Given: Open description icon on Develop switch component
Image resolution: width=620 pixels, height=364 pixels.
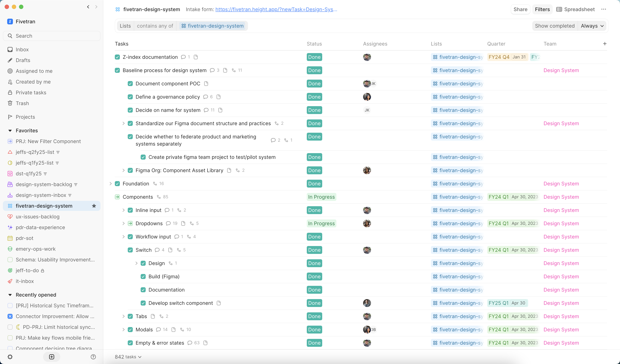Looking at the screenshot, I should [219, 303].
